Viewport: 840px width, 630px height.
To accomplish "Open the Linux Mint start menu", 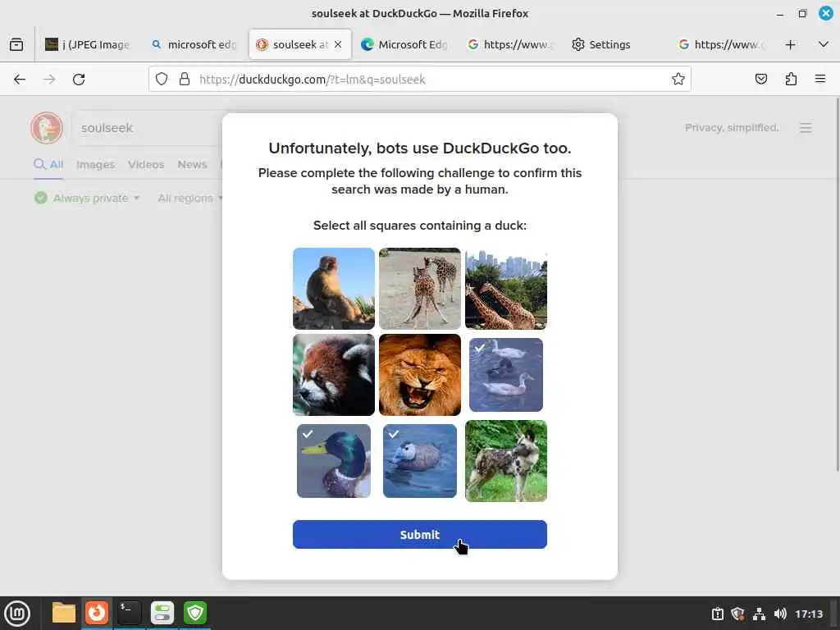I will tap(17, 613).
